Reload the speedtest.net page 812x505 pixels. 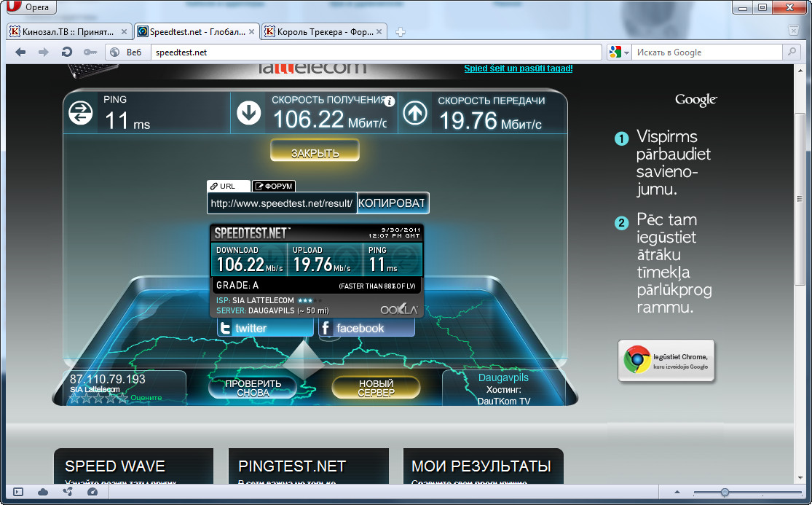click(67, 52)
